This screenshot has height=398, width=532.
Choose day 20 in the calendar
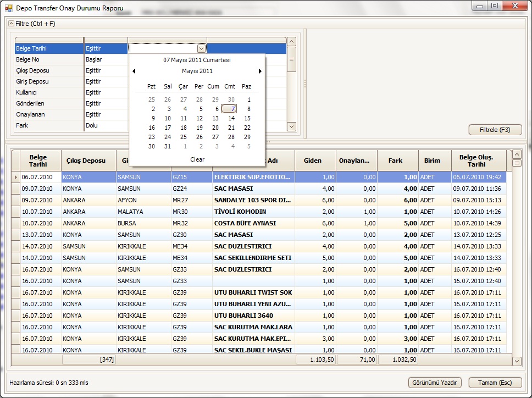tap(215, 128)
